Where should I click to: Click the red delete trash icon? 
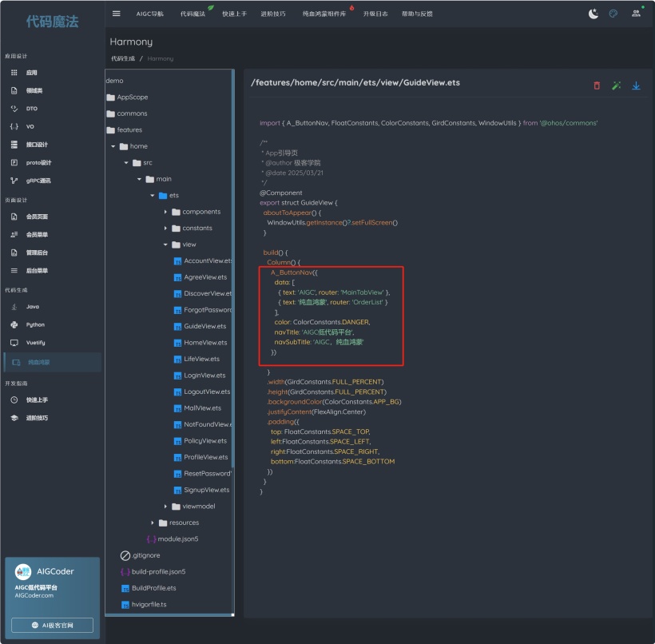click(597, 85)
